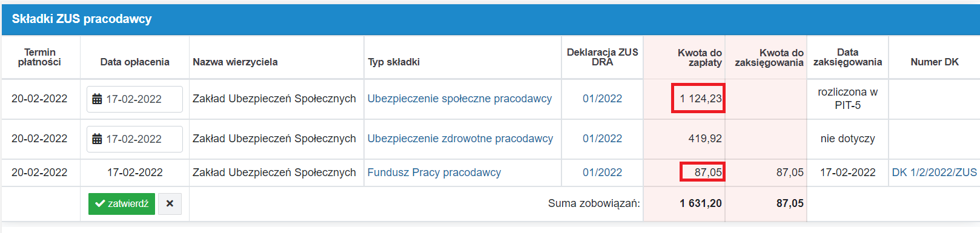Click the green zatwierdź confirm button

point(122,204)
